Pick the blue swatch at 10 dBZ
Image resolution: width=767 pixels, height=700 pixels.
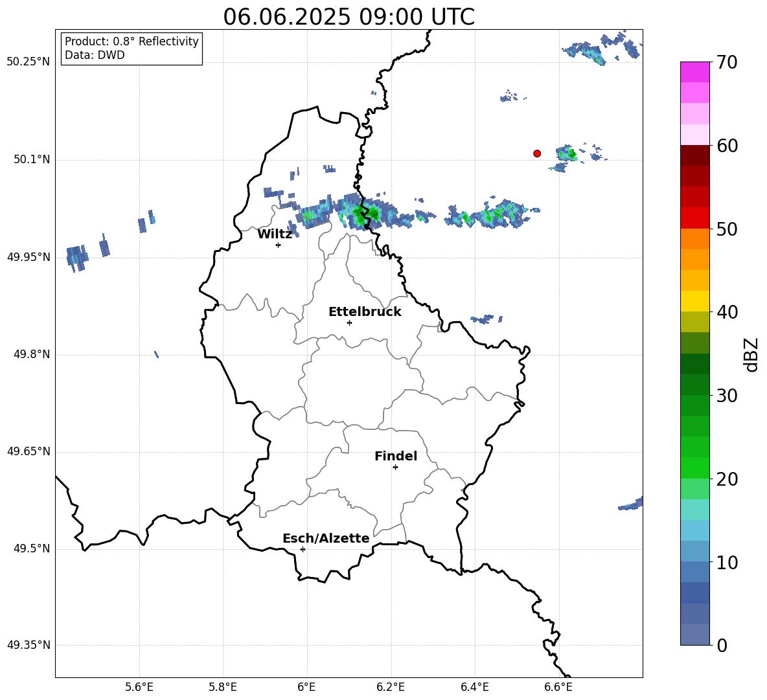[695, 552]
